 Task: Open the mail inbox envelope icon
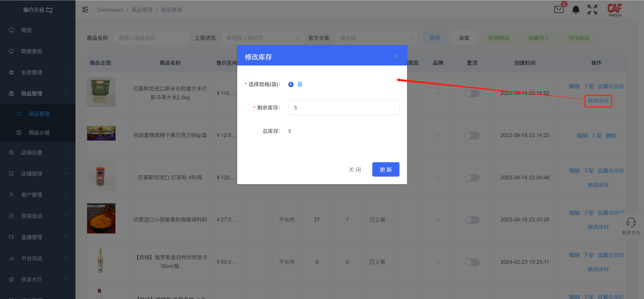pyautogui.click(x=559, y=10)
